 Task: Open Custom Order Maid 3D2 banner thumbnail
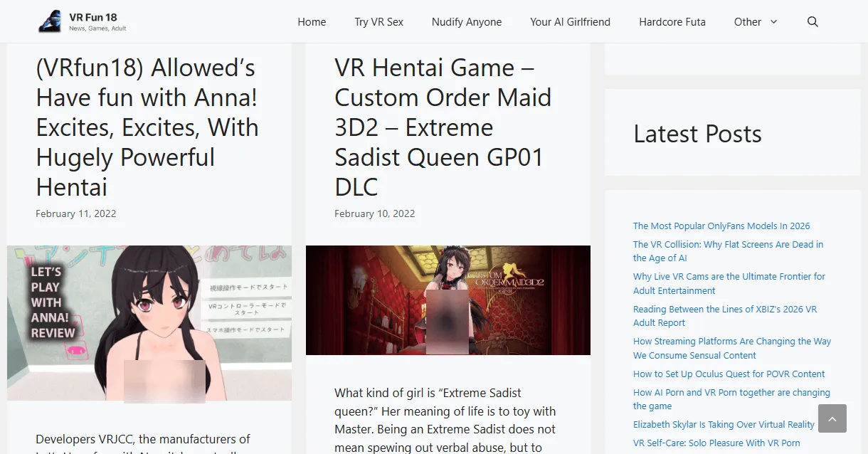click(448, 300)
